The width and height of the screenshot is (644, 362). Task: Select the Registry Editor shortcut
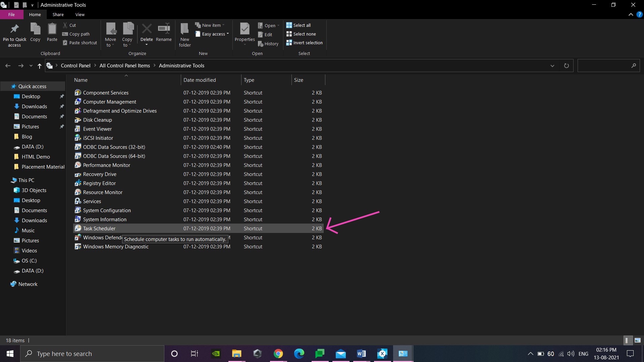tap(99, 183)
